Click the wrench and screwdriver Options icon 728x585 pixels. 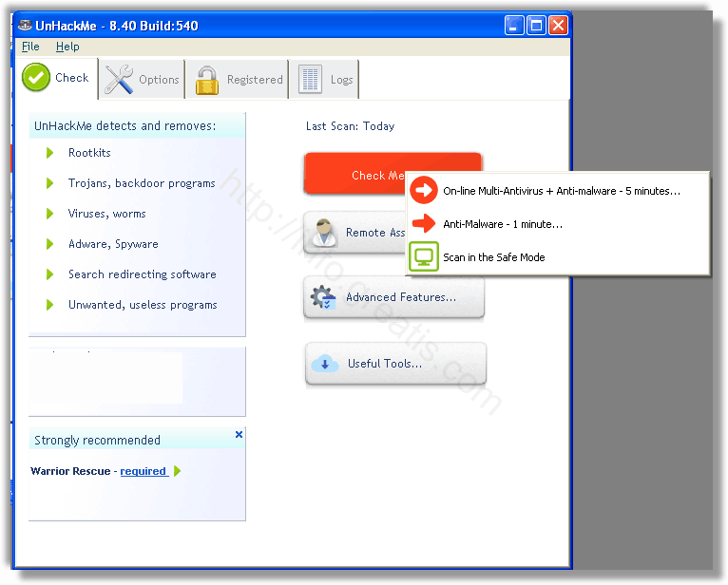pyautogui.click(x=119, y=80)
